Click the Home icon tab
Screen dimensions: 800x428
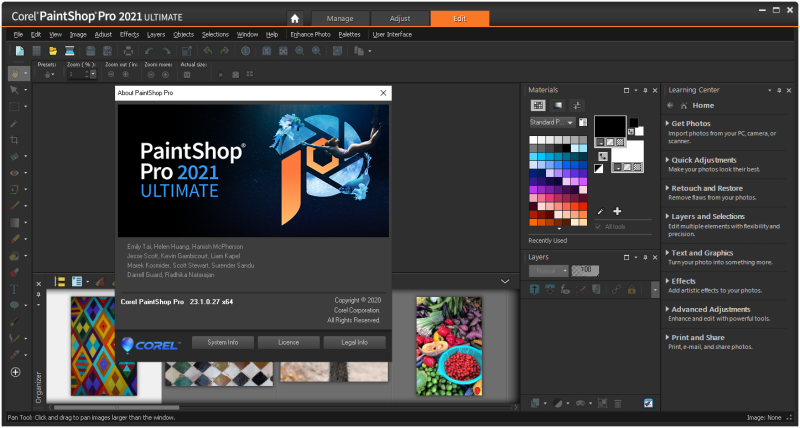click(294, 18)
